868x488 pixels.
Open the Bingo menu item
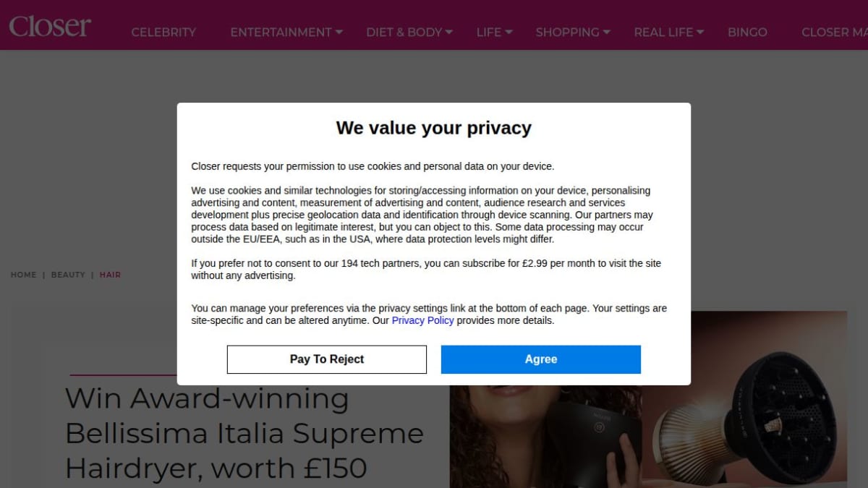747,33
